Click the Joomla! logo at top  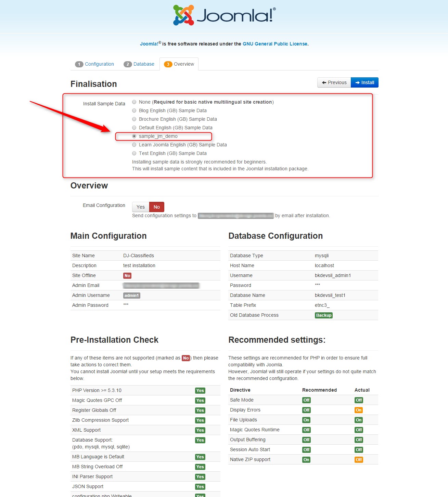pos(224,15)
